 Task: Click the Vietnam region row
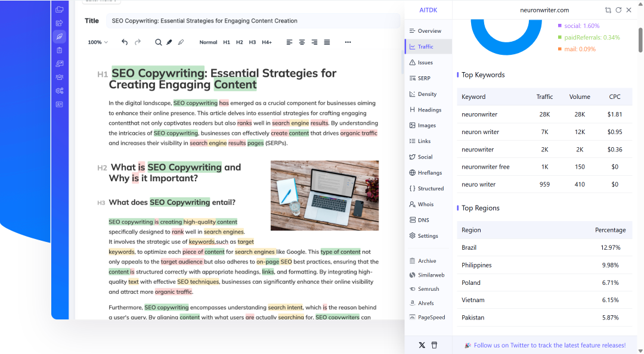pyautogui.click(x=544, y=300)
